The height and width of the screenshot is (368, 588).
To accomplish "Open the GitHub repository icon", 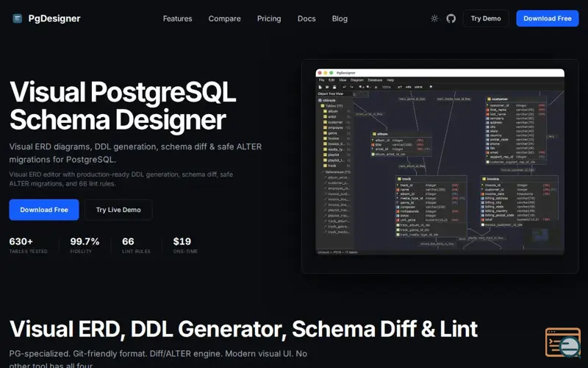I will [451, 18].
